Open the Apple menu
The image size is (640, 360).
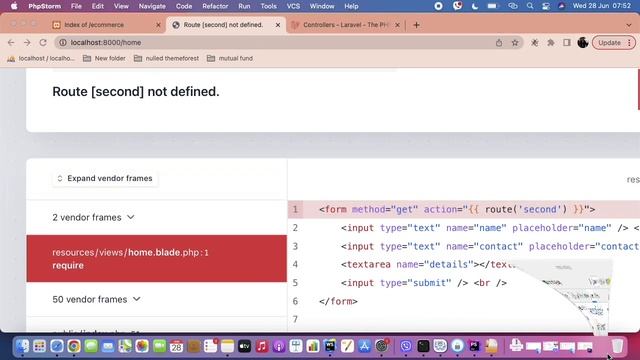click(14, 6)
